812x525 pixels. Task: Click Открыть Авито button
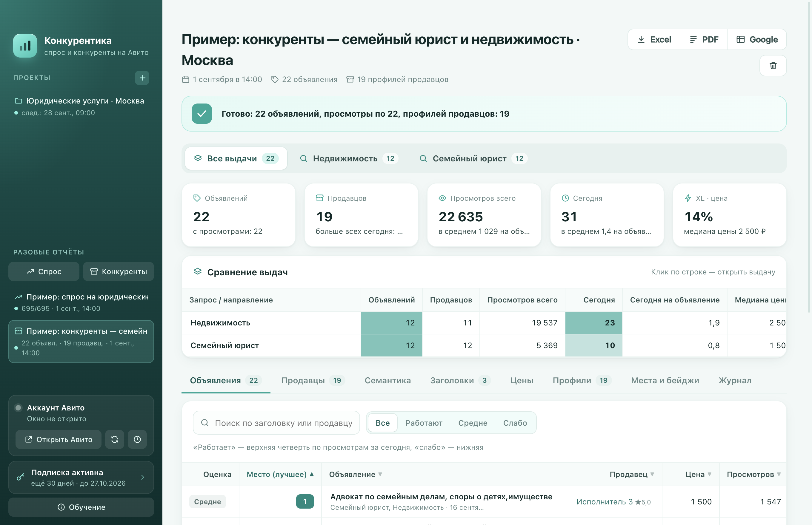pyautogui.click(x=58, y=439)
